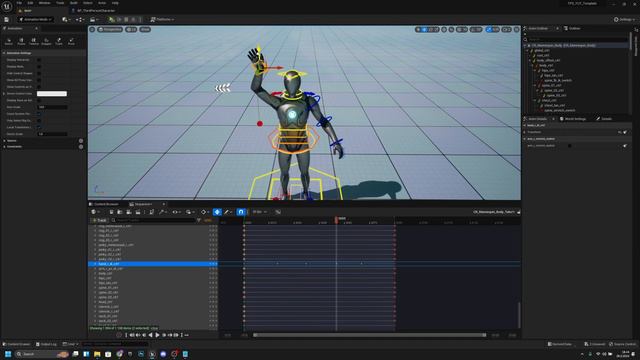Click the Lit view mode button
The height and width of the screenshot is (360, 640).
click(131, 29)
